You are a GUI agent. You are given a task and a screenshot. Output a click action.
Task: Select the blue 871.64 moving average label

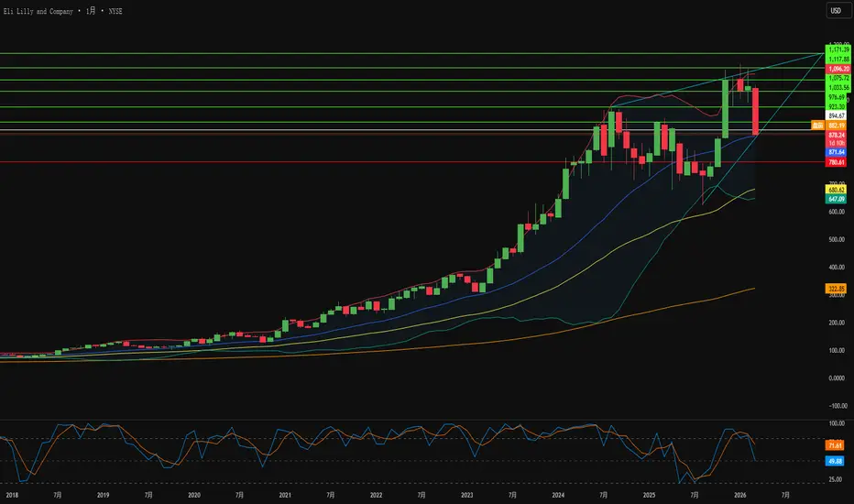[837, 152]
